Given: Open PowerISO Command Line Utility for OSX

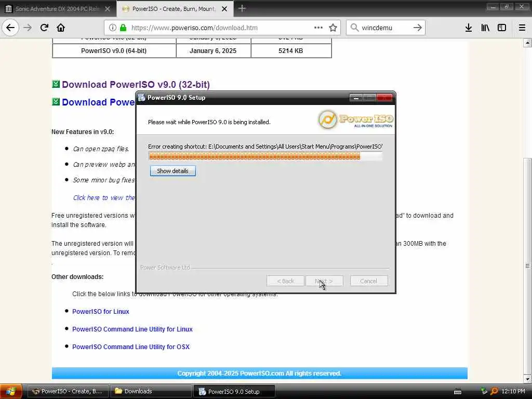Looking at the screenshot, I should click(130, 347).
